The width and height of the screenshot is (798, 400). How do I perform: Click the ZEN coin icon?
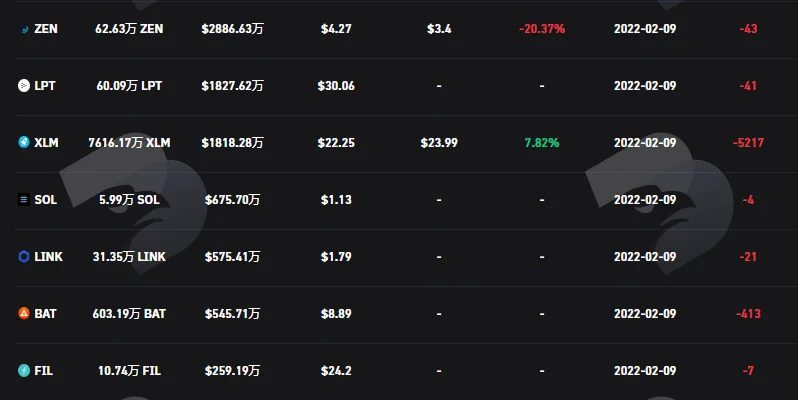click(24, 29)
